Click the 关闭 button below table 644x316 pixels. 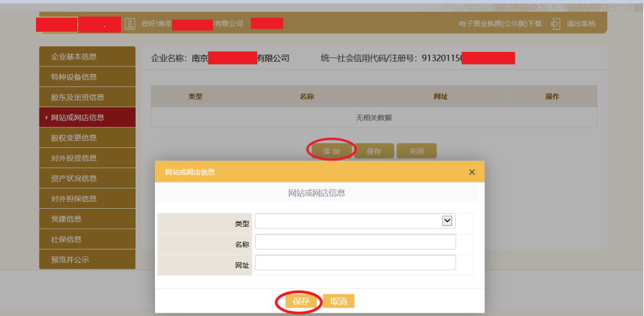pyautogui.click(x=416, y=151)
